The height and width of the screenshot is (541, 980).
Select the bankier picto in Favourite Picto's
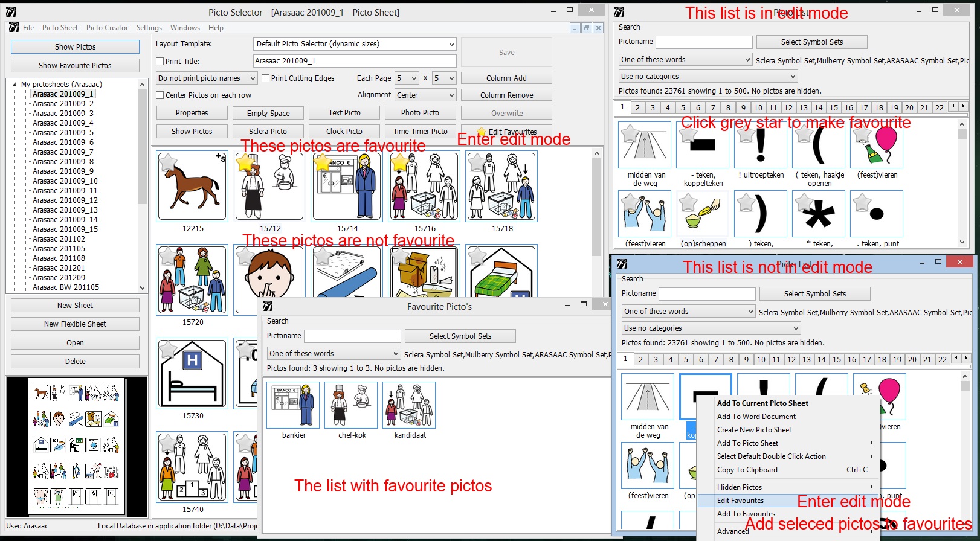pos(294,405)
